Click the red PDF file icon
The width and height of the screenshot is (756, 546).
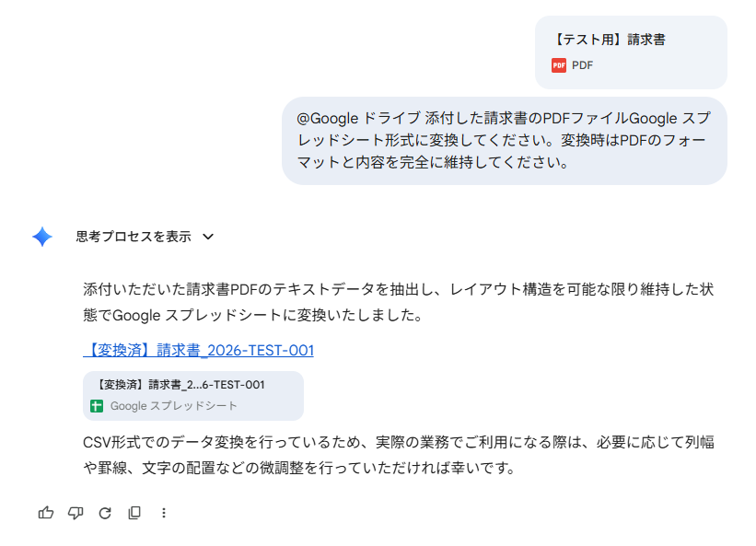point(559,65)
